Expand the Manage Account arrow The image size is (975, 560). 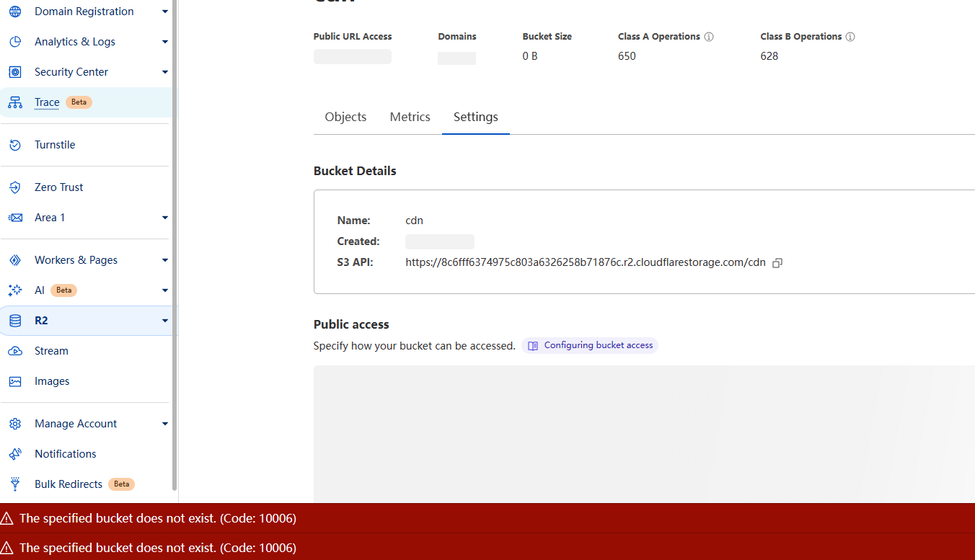[165, 424]
